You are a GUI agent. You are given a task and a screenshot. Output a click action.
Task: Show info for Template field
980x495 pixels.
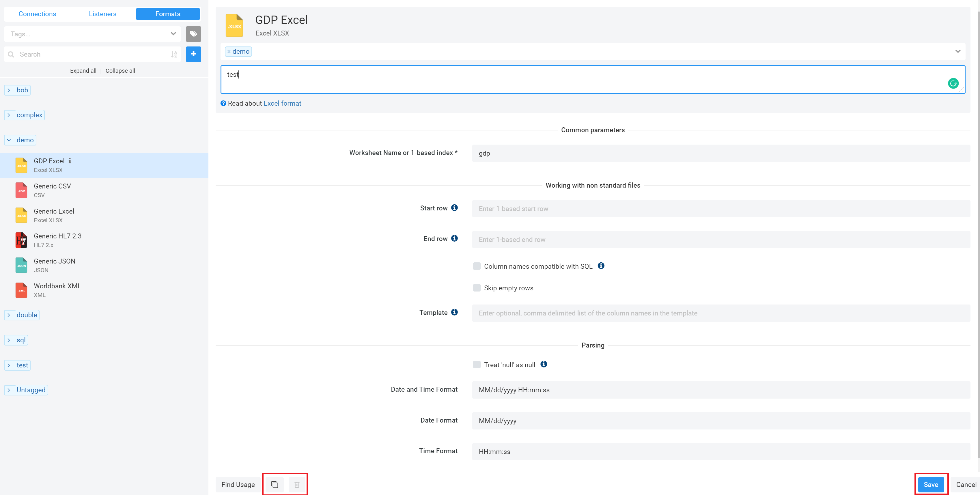coord(454,312)
